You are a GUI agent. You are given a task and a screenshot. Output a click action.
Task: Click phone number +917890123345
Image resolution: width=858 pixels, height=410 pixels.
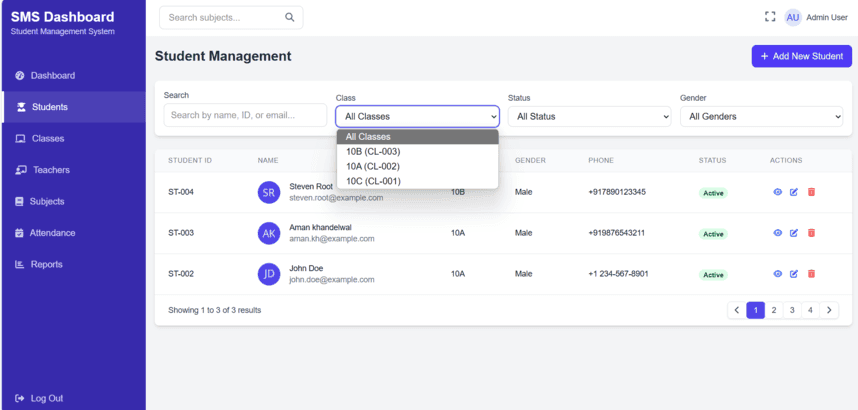(617, 192)
